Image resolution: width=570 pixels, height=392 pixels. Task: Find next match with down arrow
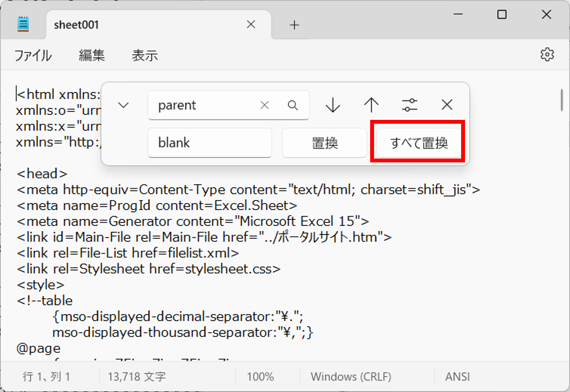click(333, 105)
